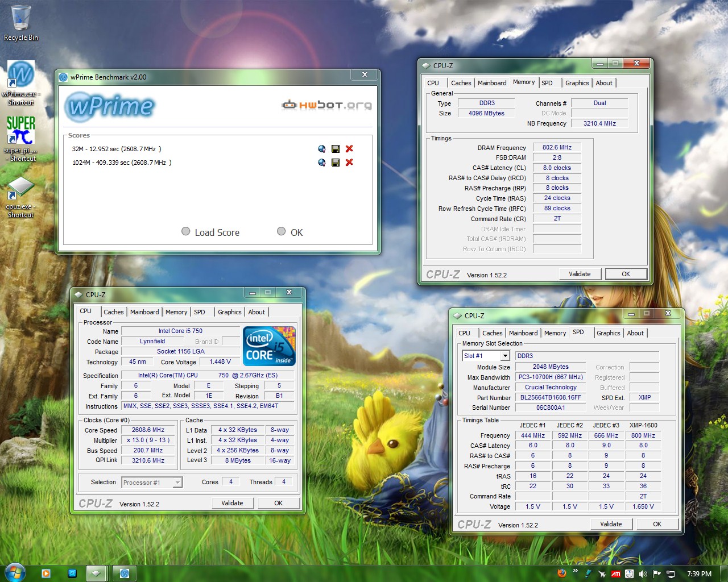This screenshot has width=728, height=582.
Task: Click the 1024M - 409.339 sec score text
Action: click(x=122, y=163)
